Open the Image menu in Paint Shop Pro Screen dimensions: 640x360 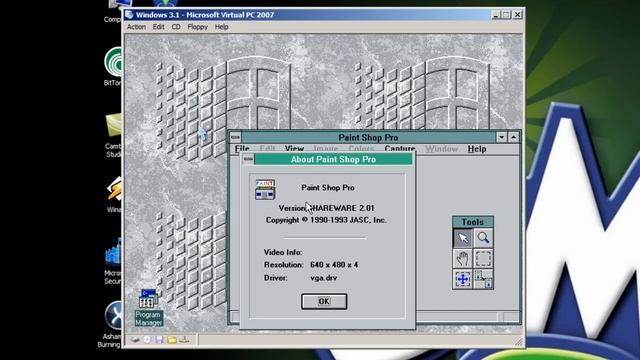coord(326,149)
